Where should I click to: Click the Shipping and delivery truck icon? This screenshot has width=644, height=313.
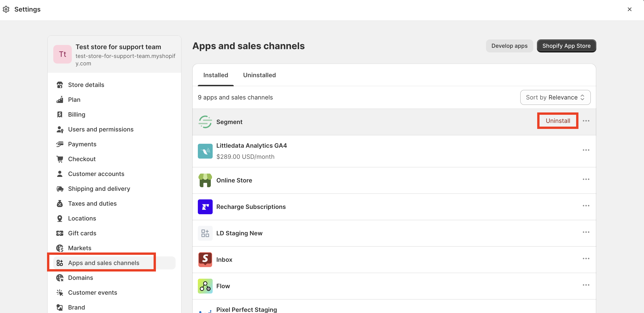60,189
